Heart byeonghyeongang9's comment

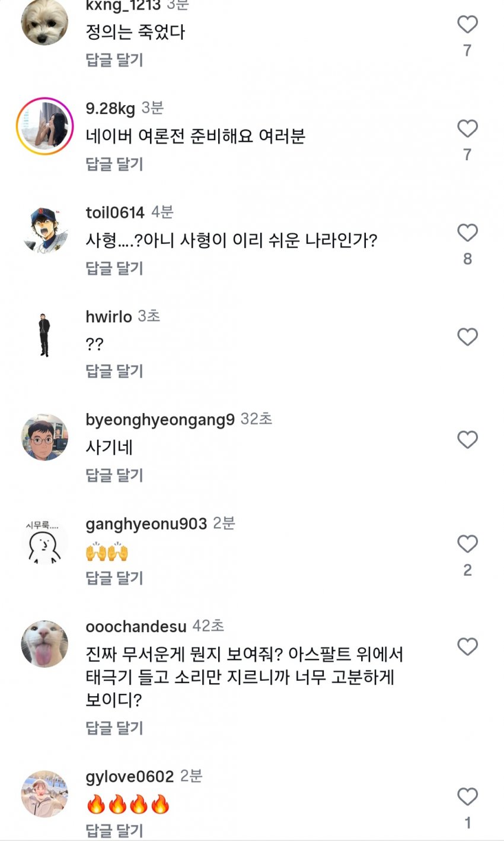tap(467, 440)
